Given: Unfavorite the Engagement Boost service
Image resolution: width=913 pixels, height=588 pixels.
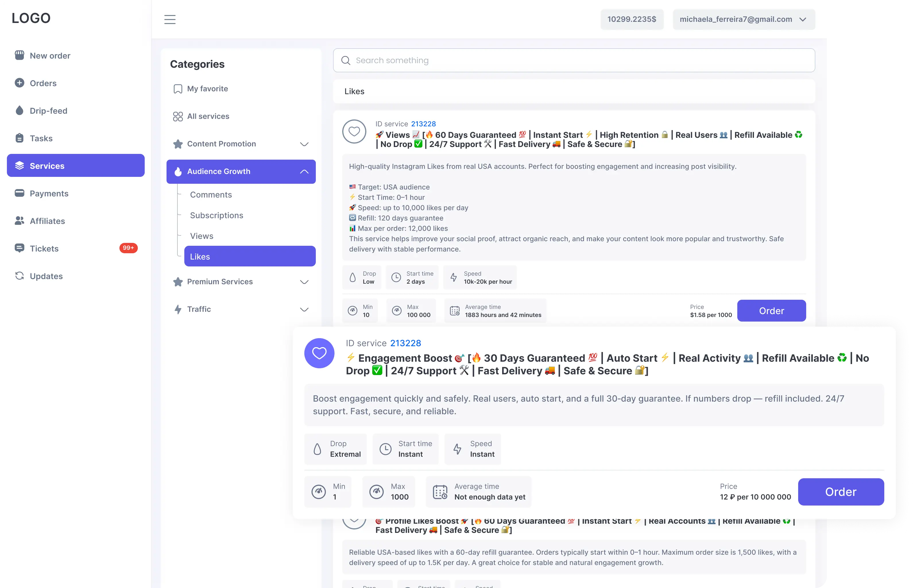Looking at the screenshot, I should tap(319, 353).
